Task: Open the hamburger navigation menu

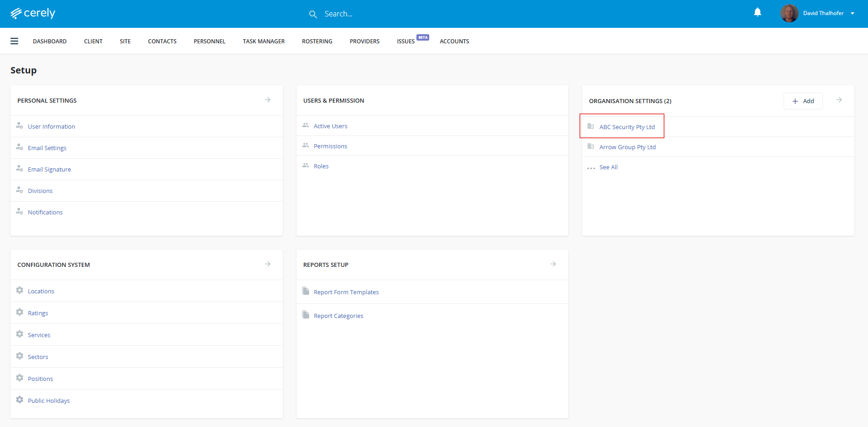Action: click(x=15, y=41)
